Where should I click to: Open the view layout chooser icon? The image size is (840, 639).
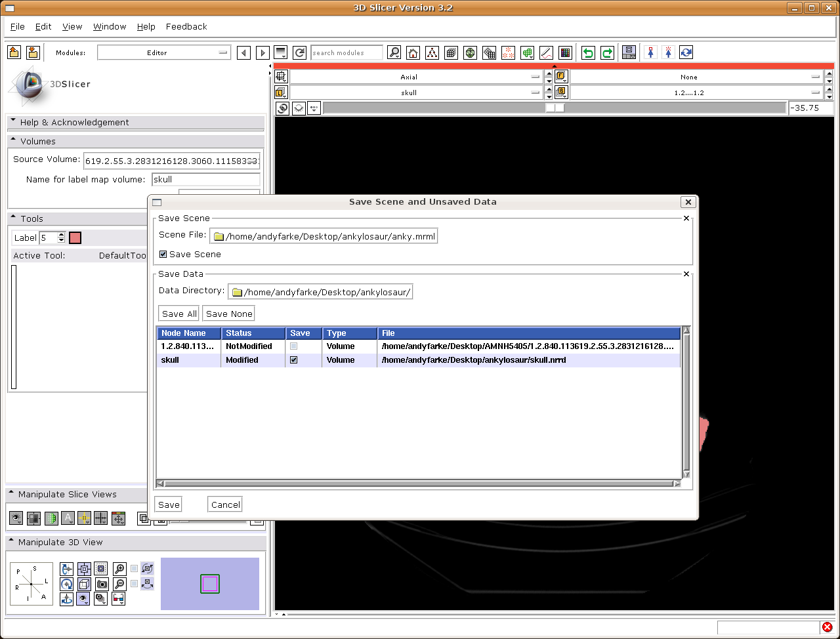[x=629, y=52]
